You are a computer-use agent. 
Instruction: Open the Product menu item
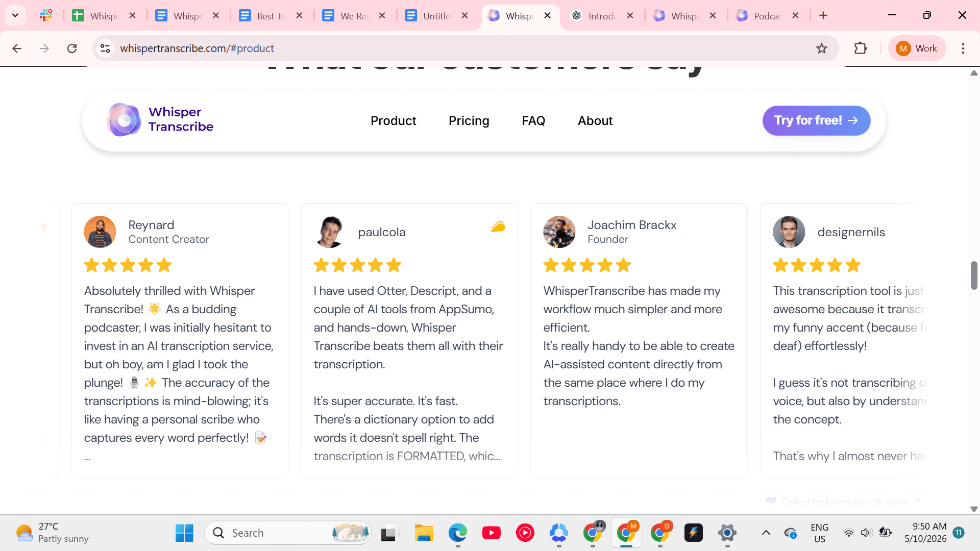pyautogui.click(x=393, y=121)
